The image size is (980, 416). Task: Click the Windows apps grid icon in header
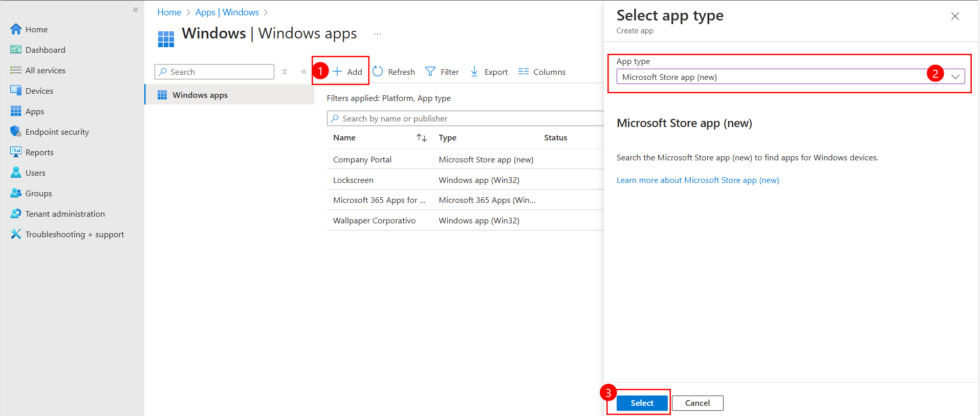click(166, 39)
